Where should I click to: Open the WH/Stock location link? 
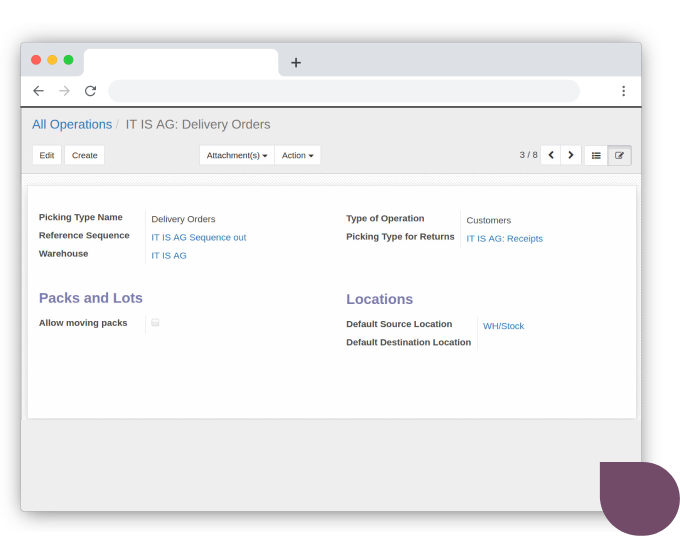(x=503, y=326)
